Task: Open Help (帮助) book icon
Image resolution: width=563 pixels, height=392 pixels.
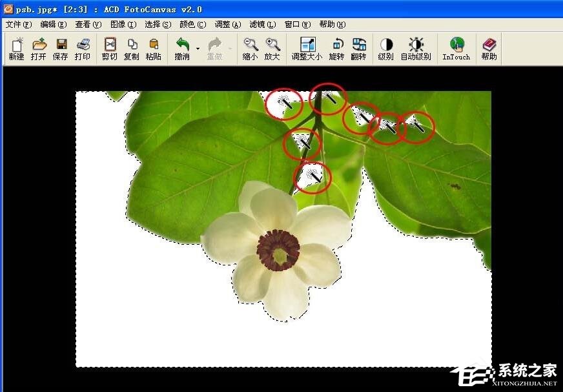Action: (489, 49)
